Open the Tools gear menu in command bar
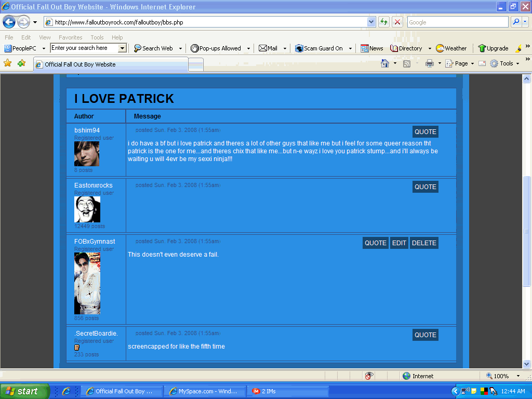The height and width of the screenshot is (399, 532). click(x=504, y=63)
